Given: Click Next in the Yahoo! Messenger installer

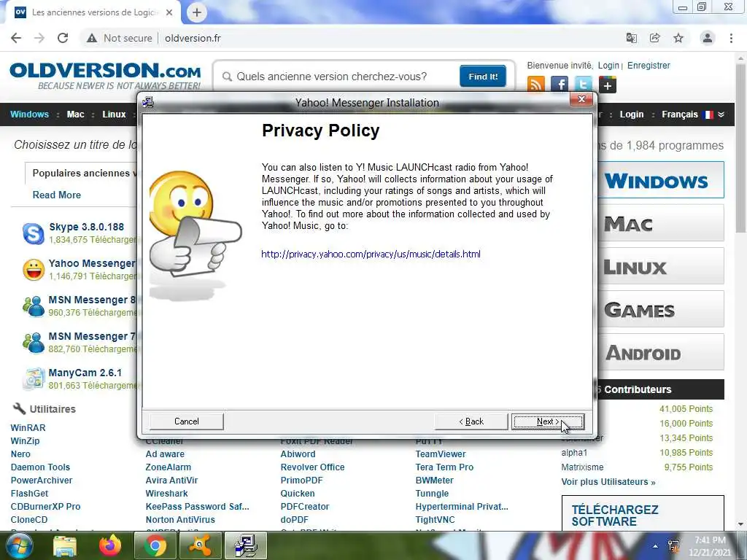Looking at the screenshot, I should coord(548,421).
